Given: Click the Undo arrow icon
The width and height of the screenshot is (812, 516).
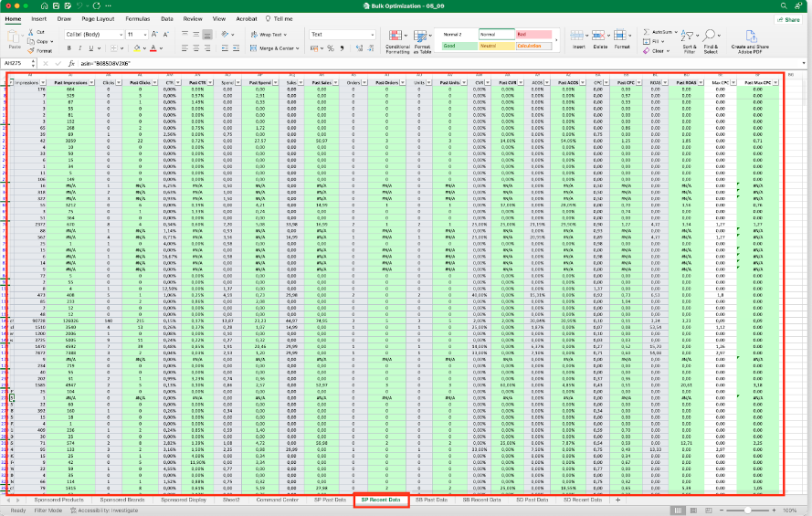Looking at the screenshot, I should click(x=79, y=5).
